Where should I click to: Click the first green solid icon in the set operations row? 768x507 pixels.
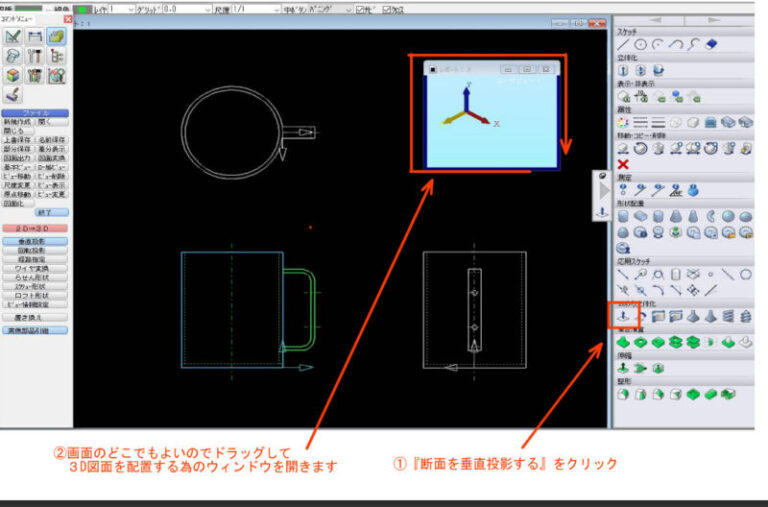(623, 342)
